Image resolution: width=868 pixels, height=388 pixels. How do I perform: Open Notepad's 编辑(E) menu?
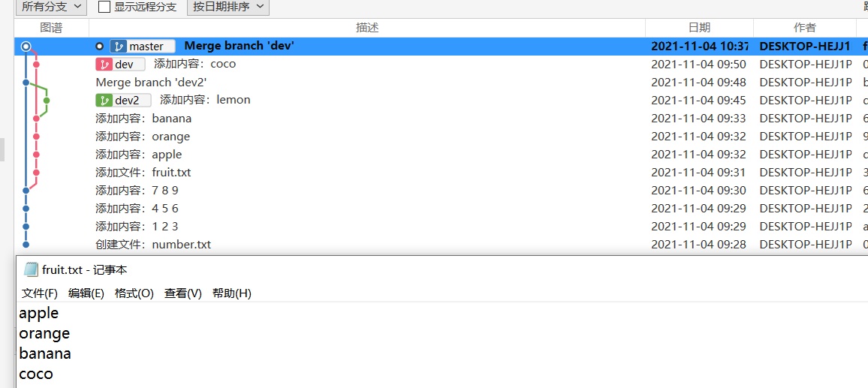(x=86, y=293)
